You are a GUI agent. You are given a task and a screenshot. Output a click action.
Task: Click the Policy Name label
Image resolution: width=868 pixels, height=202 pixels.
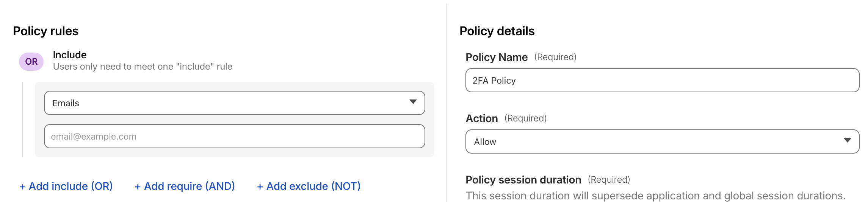pyautogui.click(x=496, y=57)
